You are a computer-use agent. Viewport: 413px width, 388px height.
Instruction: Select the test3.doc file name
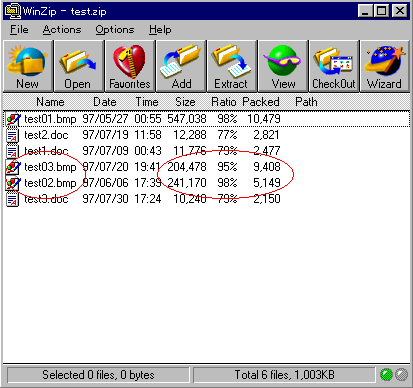coord(46,199)
